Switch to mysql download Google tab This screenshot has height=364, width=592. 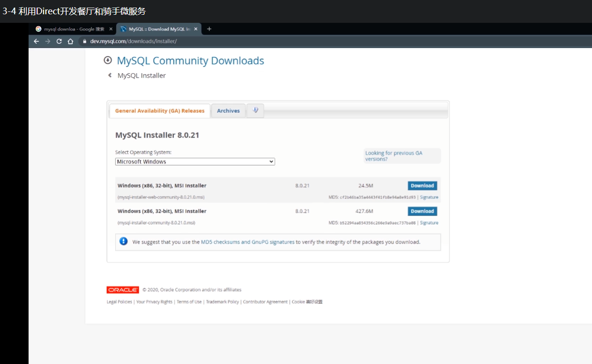click(x=74, y=29)
